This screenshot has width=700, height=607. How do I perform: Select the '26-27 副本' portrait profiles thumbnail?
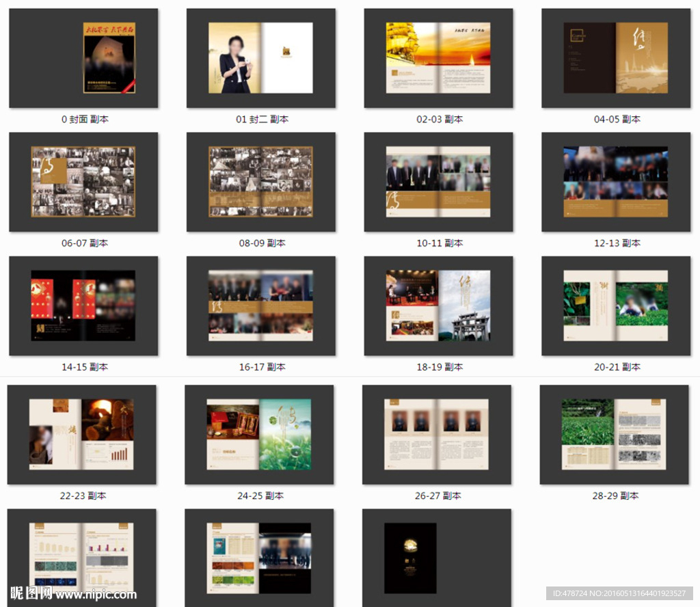click(437, 435)
